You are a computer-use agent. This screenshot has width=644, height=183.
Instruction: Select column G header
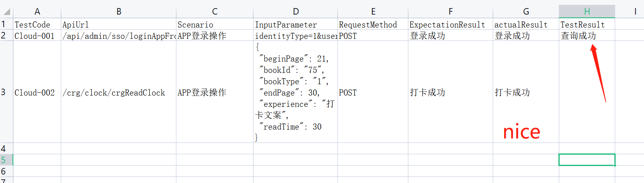[526, 11]
